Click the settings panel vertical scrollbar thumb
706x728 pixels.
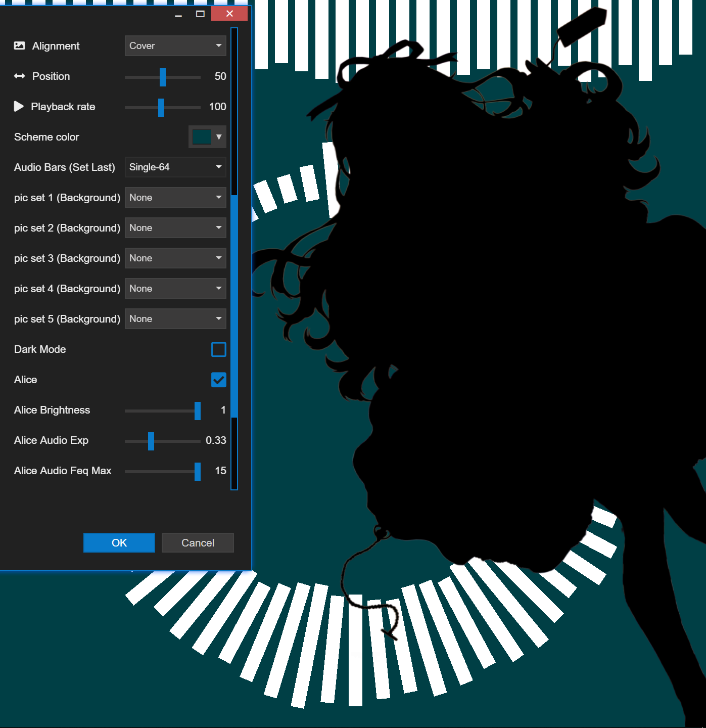point(234,306)
